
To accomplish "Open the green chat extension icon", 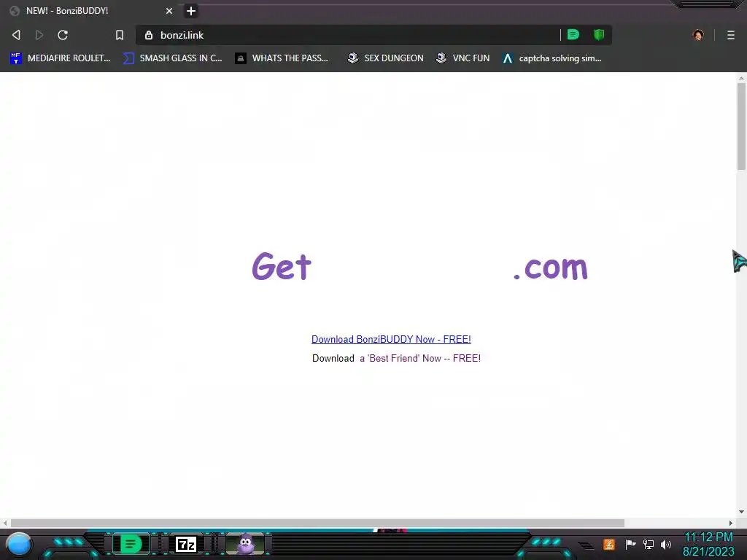I will pyautogui.click(x=573, y=35).
